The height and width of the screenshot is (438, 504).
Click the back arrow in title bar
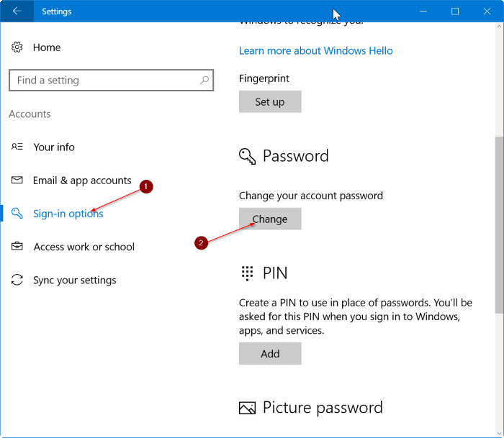tap(17, 12)
